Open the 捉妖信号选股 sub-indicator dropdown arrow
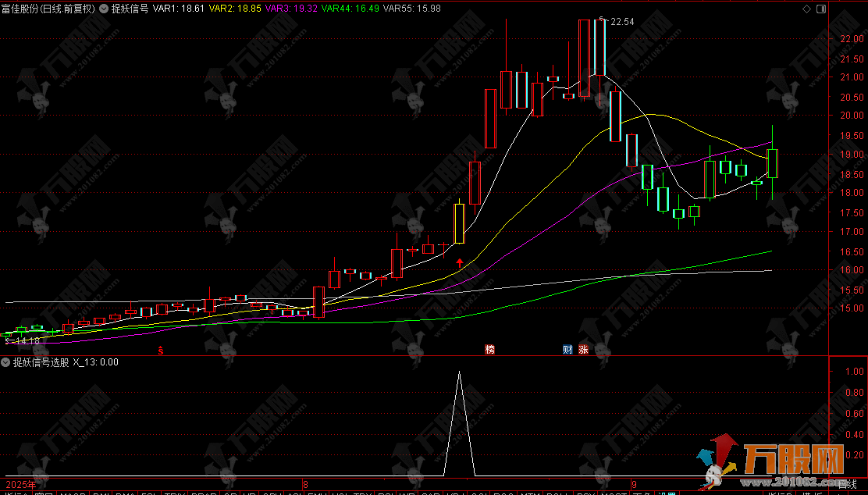868x495 pixels. point(6,362)
